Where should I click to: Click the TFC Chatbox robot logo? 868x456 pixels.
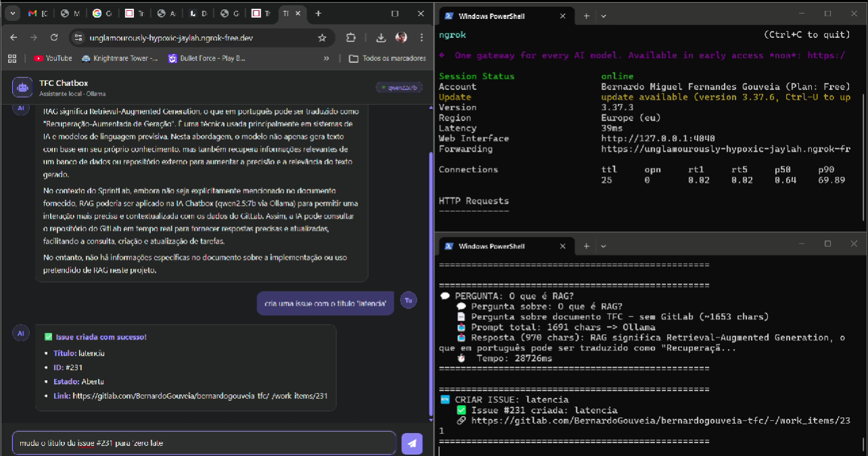coord(22,87)
